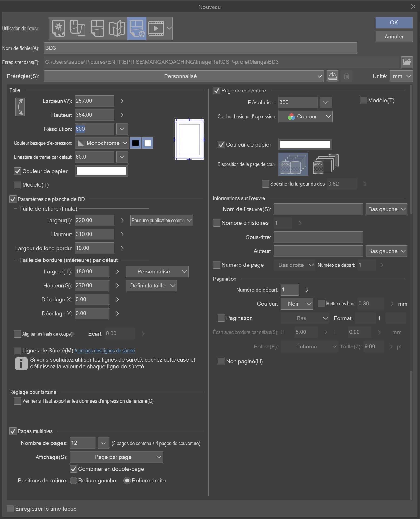
Task: Click cover Résolution 350 field
Action: coord(298,102)
